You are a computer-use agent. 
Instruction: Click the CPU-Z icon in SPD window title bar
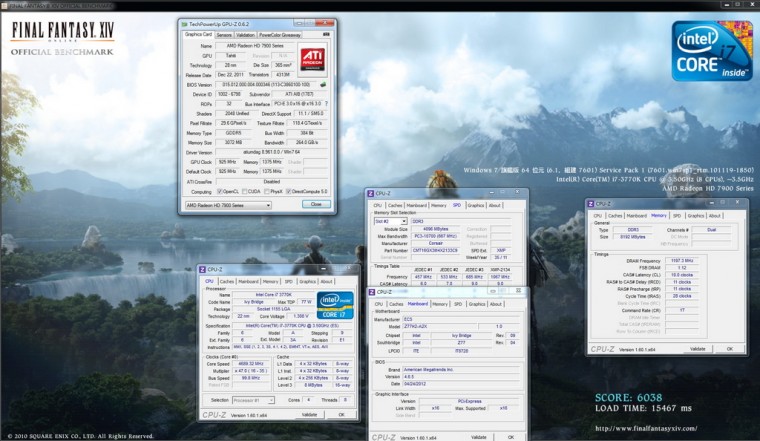371,193
